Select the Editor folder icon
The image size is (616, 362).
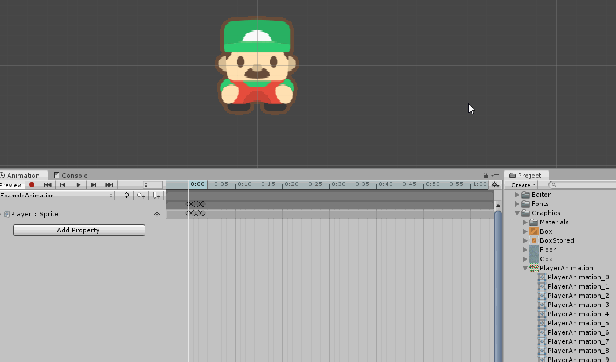point(526,195)
